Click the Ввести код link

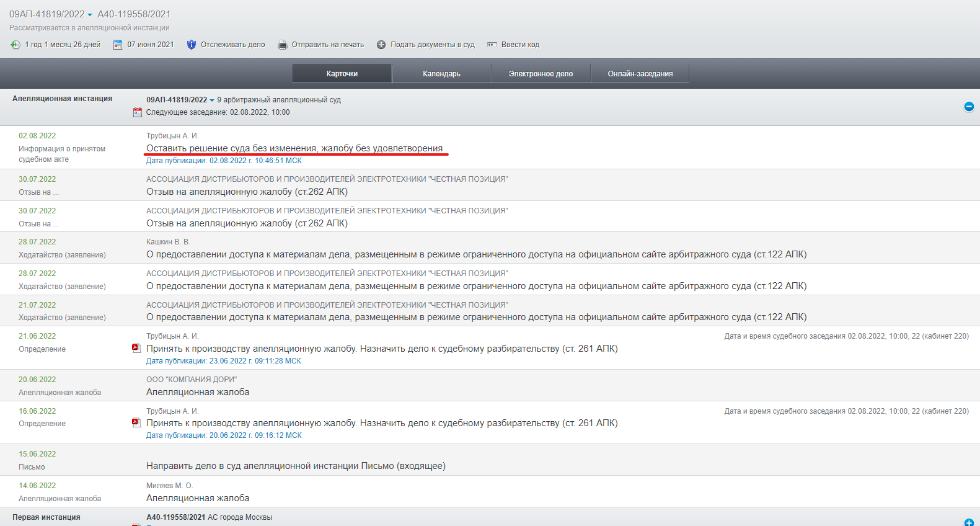(520, 45)
